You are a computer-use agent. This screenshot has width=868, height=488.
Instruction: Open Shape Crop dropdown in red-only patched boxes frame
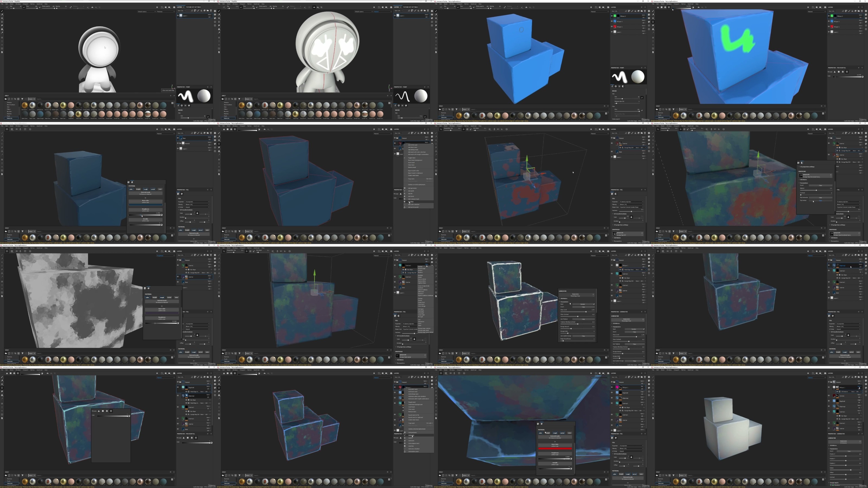[631, 207]
